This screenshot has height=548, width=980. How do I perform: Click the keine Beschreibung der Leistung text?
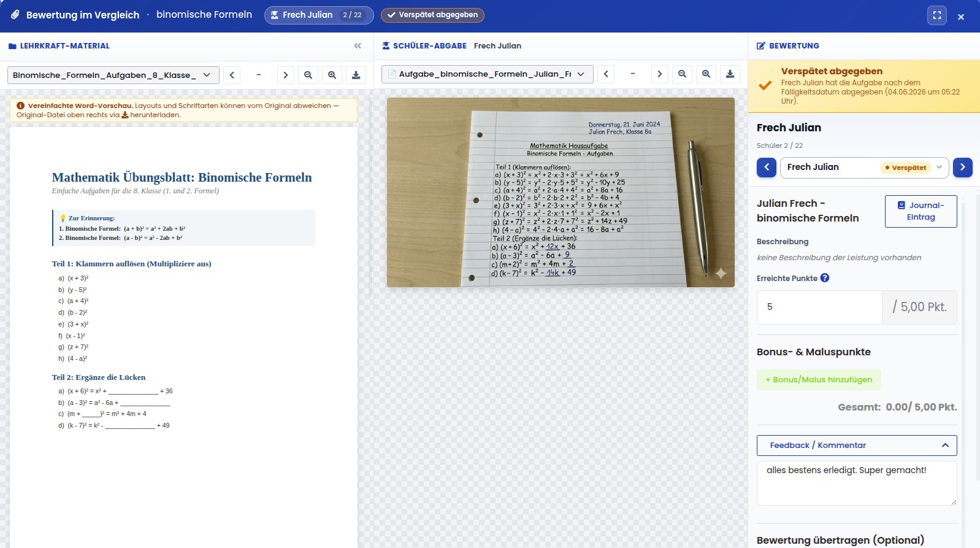839,258
